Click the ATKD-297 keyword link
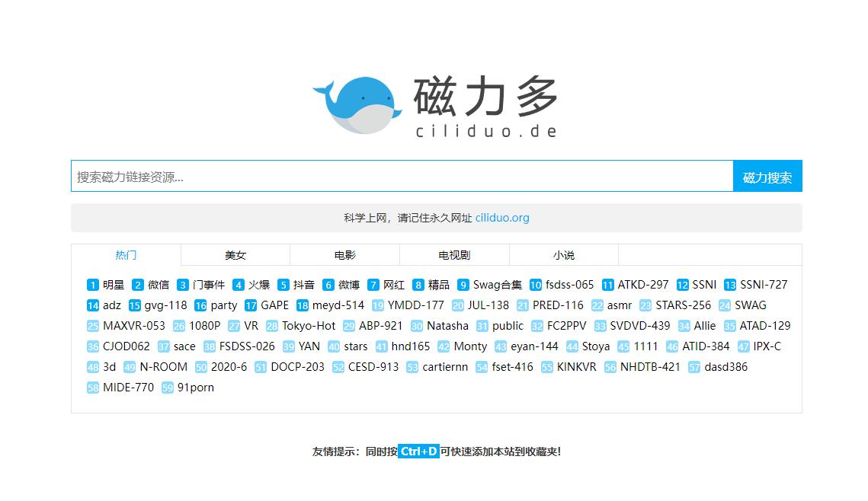 (x=639, y=285)
